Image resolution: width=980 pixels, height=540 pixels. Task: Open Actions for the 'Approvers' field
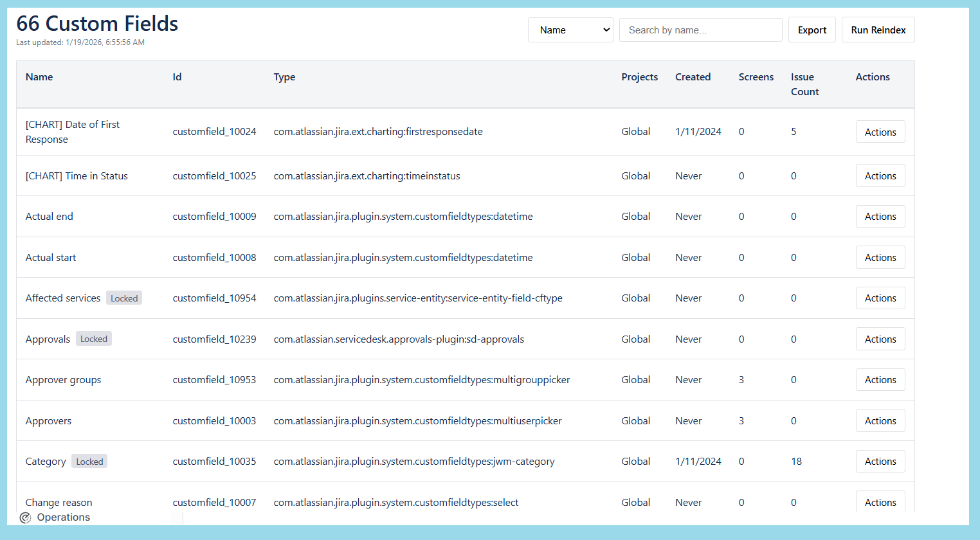pyautogui.click(x=880, y=420)
